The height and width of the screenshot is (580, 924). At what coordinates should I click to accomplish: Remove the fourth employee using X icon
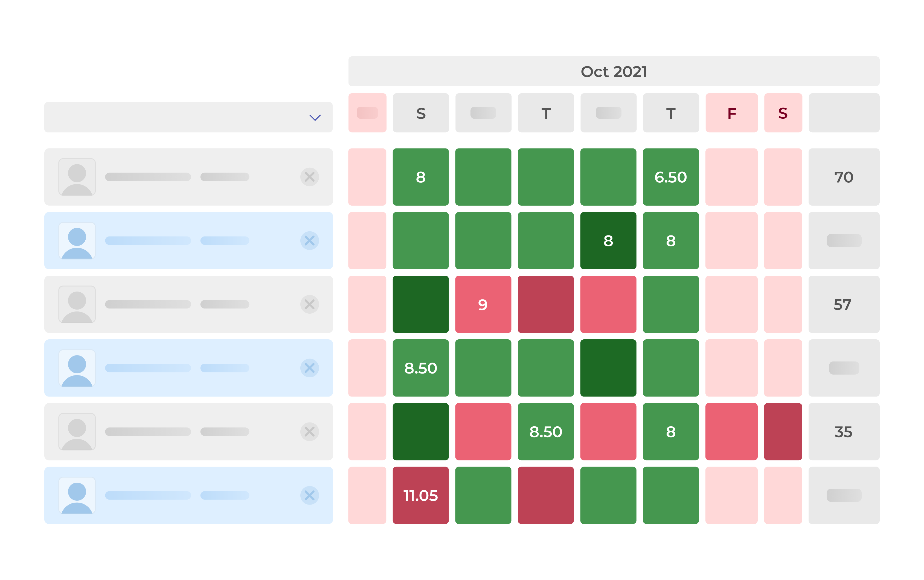pyautogui.click(x=309, y=368)
